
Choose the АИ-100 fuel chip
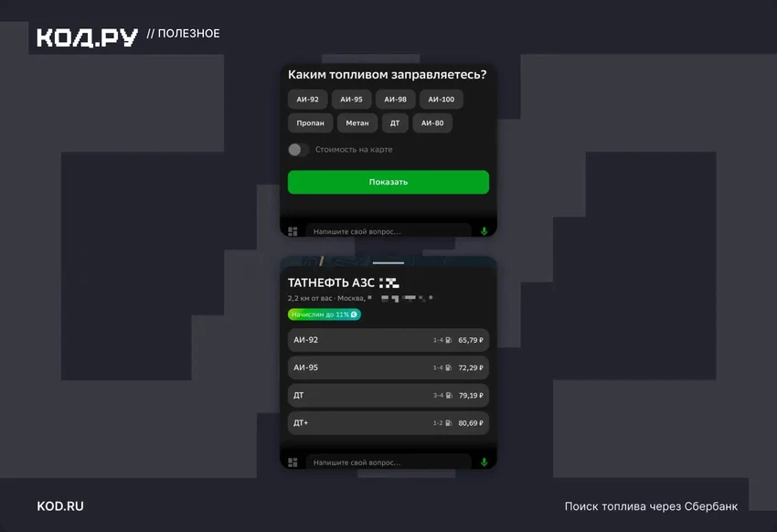441,99
